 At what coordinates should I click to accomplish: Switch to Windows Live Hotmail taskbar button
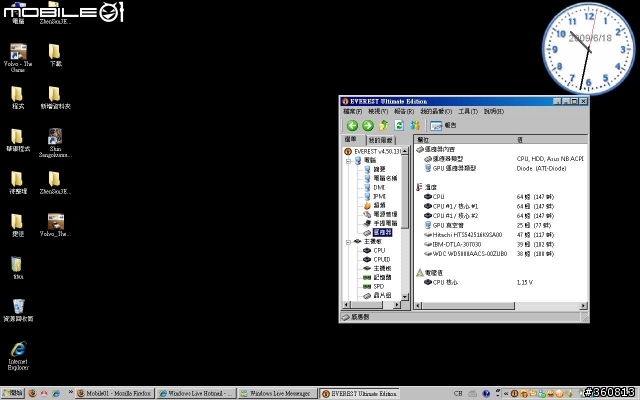(x=196, y=393)
